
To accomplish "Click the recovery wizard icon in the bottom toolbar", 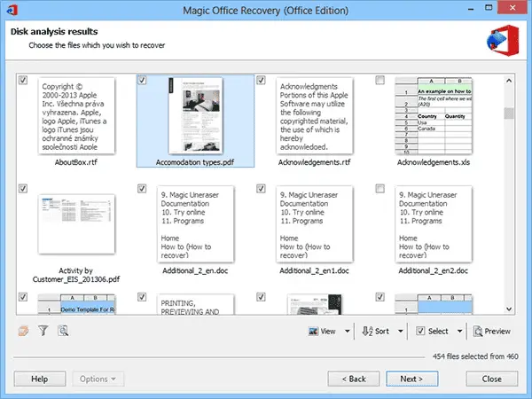I will click(x=23, y=331).
